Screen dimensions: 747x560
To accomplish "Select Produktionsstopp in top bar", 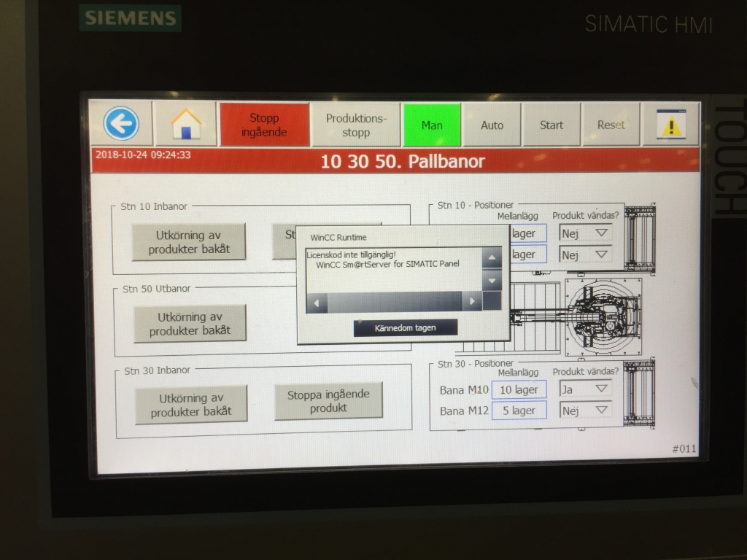I will point(356,125).
